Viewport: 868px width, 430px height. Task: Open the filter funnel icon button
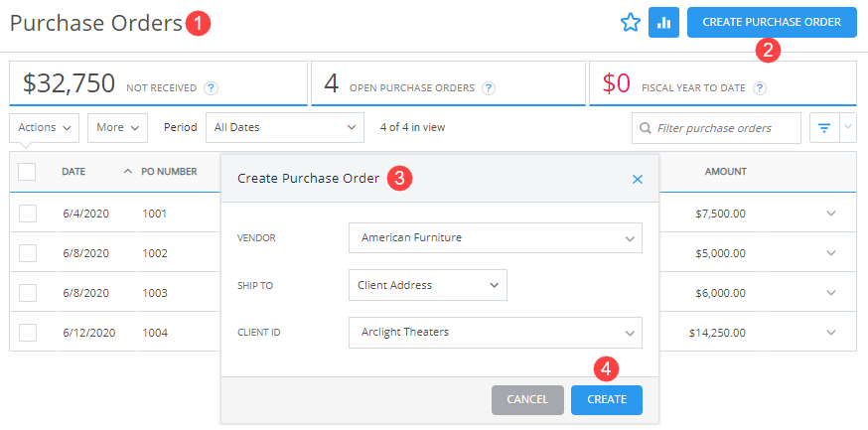824,128
